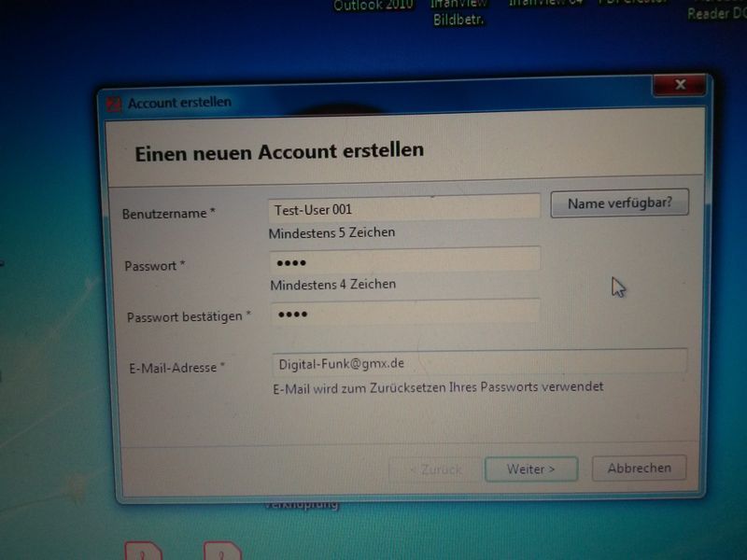Focus the E-Mail-Adresse field
747x560 pixels.
coord(479,362)
